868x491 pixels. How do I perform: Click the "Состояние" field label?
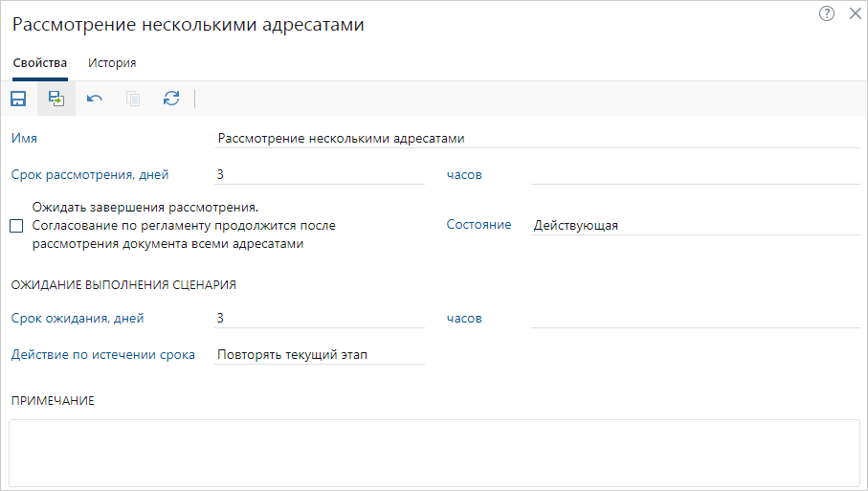click(479, 225)
